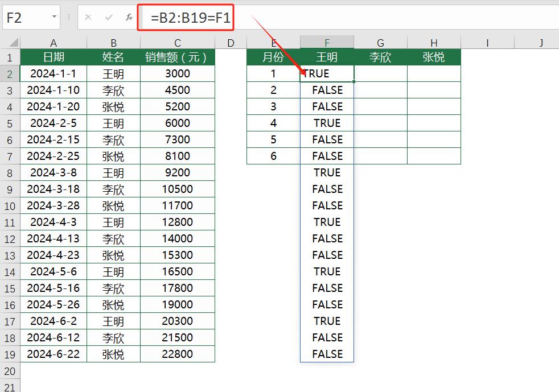Select column G header

point(380,43)
